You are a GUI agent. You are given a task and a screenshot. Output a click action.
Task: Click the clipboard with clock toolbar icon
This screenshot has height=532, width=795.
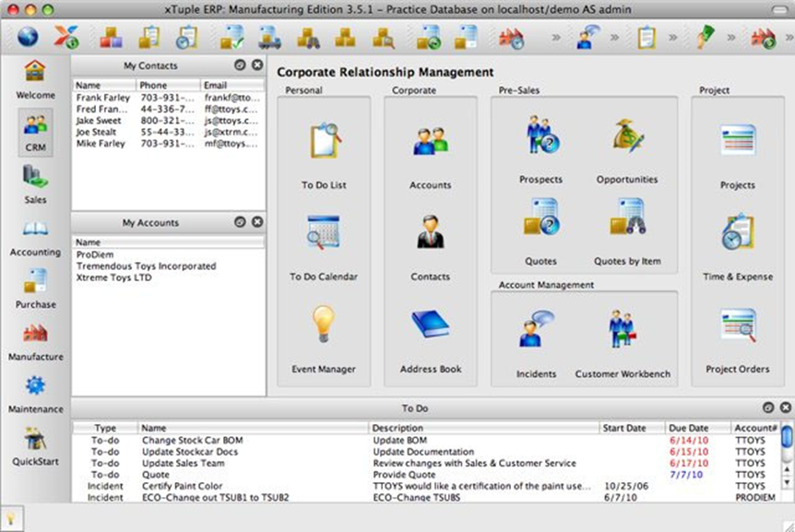click(x=187, y=37)
